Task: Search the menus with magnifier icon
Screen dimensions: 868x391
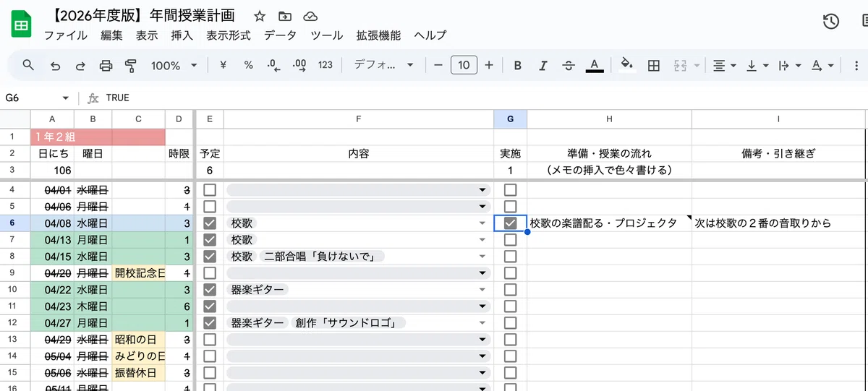Action: click(x=28, y=65)
